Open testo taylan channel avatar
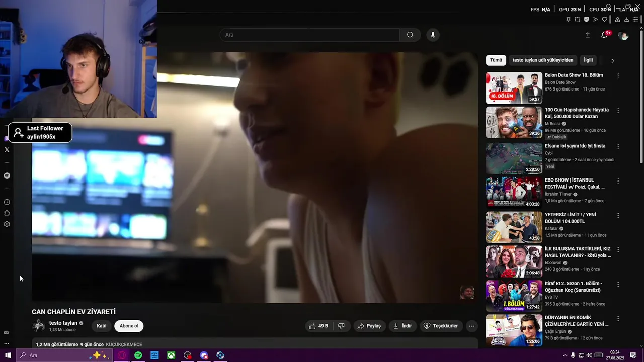This screenshot has width=644, height=362. (x=39, y=326)
